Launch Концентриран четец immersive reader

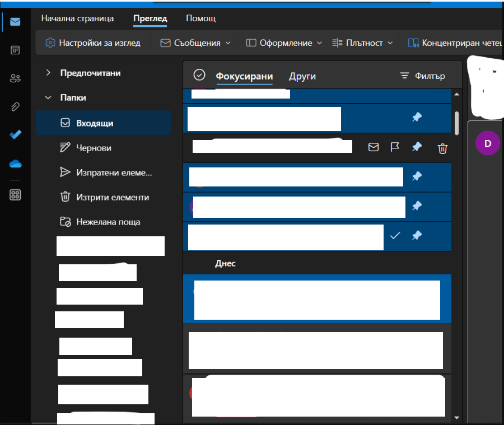tap(455, 43)
